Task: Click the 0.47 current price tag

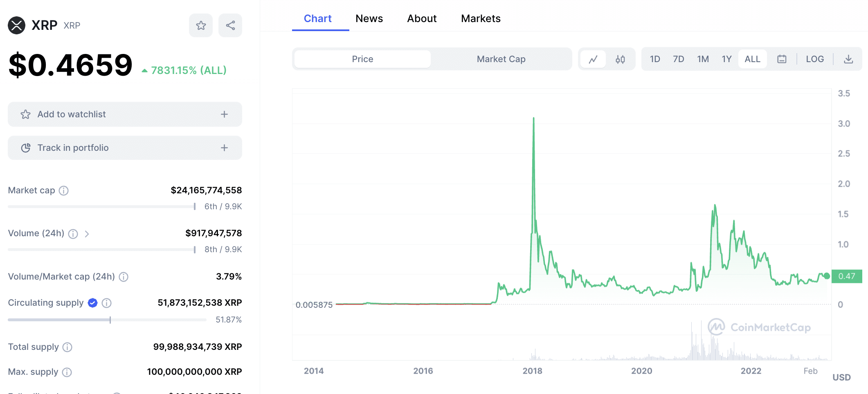Action: tap(847, 276)
